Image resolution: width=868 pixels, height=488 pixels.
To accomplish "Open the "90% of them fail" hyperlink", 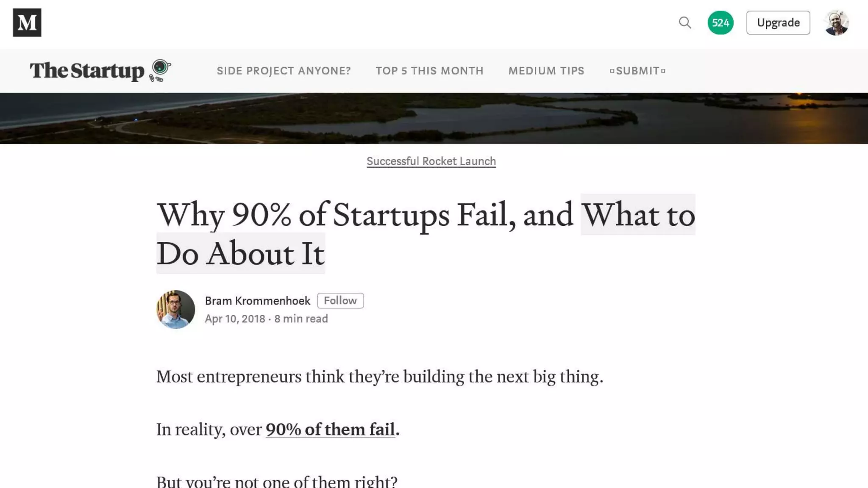I will click(x=330, y=430).
